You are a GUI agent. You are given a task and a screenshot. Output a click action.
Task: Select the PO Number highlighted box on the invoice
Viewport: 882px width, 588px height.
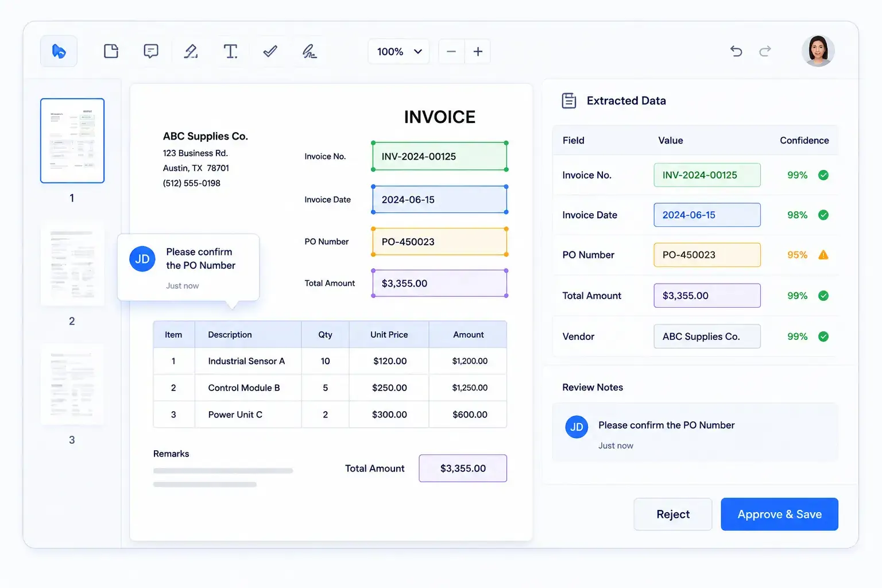440,242
